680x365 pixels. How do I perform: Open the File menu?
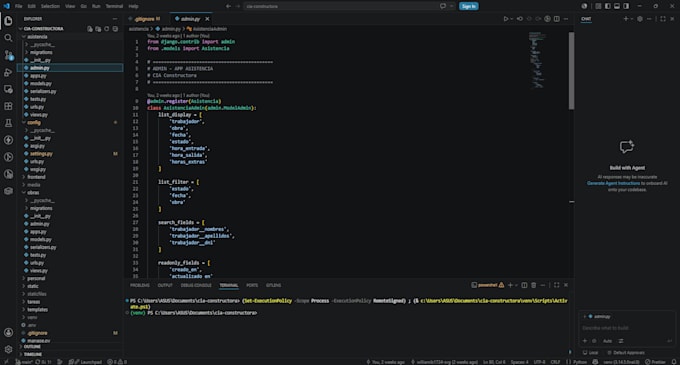[19, 6]
